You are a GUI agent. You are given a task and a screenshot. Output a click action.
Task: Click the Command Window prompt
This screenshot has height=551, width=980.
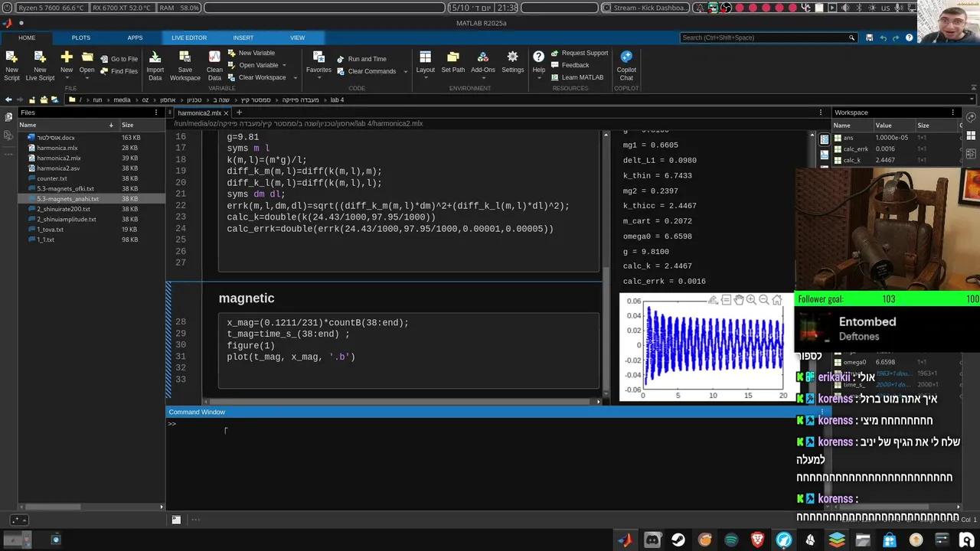click(172, 423)
